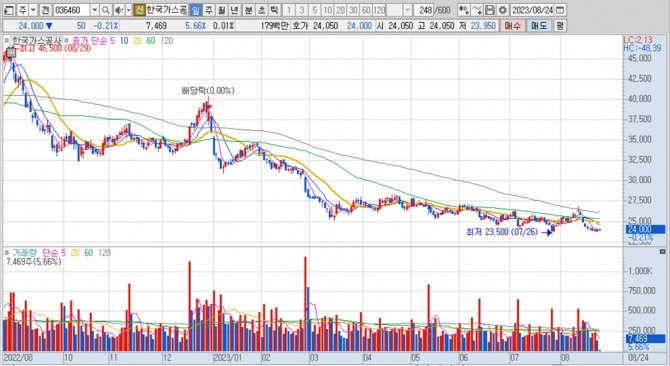
Task: Open the calendar date picker icon
Action: 561,10
